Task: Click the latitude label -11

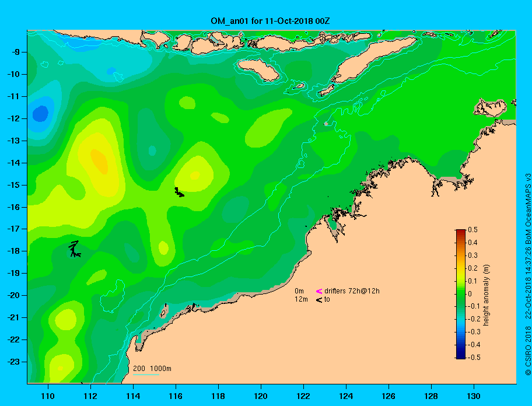Action: click(13, 96)
